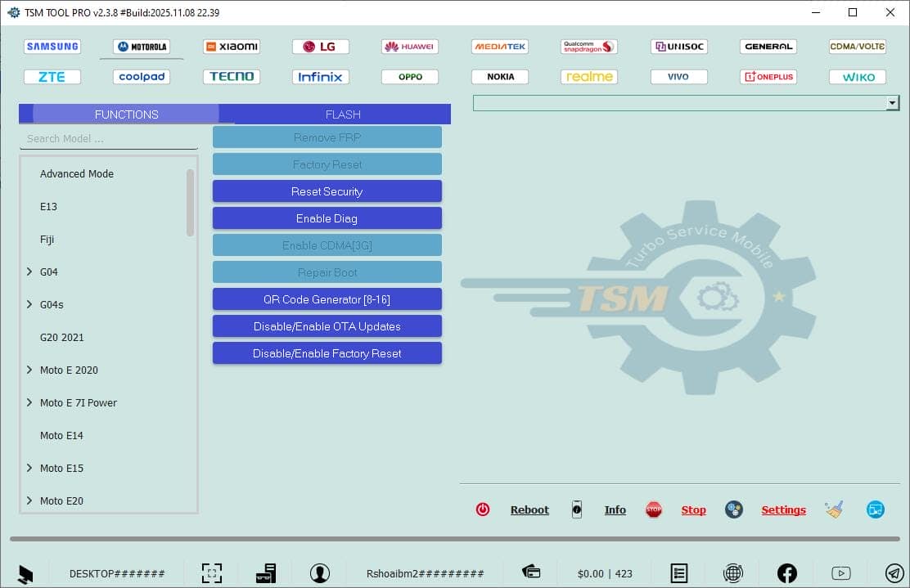Click the log list icon in the status bar
Image resolution: width=910 pixels, height=588 pixels.
(680, 572)
